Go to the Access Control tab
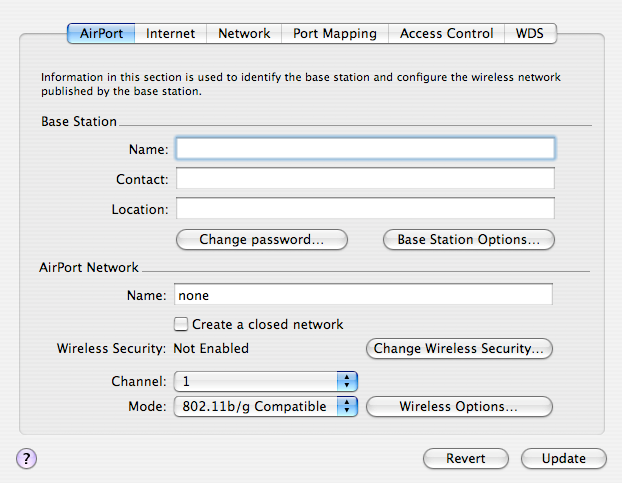The image size is (622, 483). [x=446, y=33]
